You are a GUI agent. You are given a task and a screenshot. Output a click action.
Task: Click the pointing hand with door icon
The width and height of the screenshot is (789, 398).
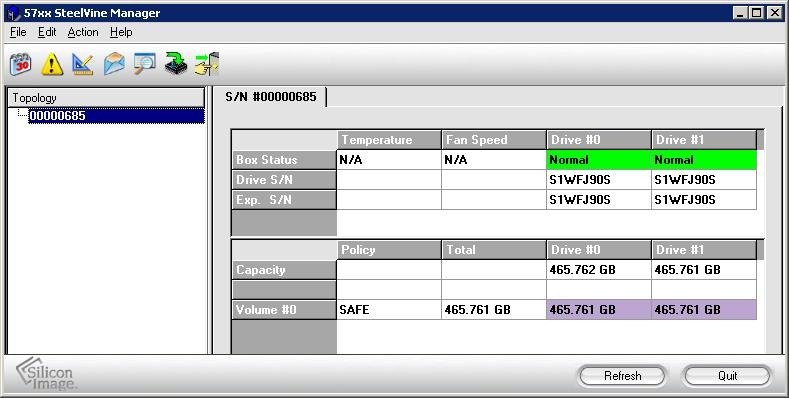(207, 64)
